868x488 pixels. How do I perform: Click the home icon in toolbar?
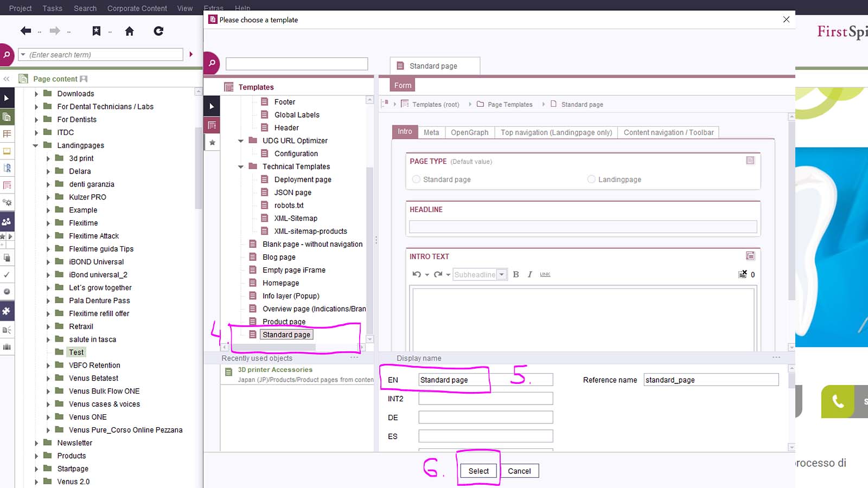(x=129, y=31)
